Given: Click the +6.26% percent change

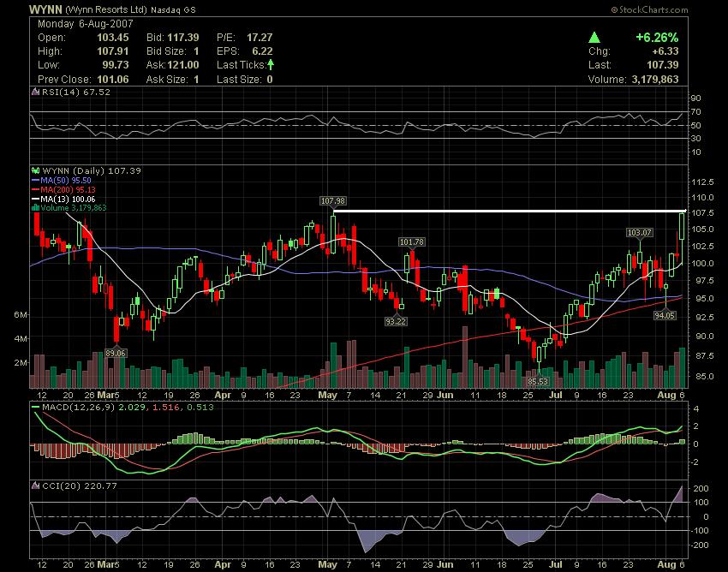Looking at the screenshot, I should pos(657,38).
